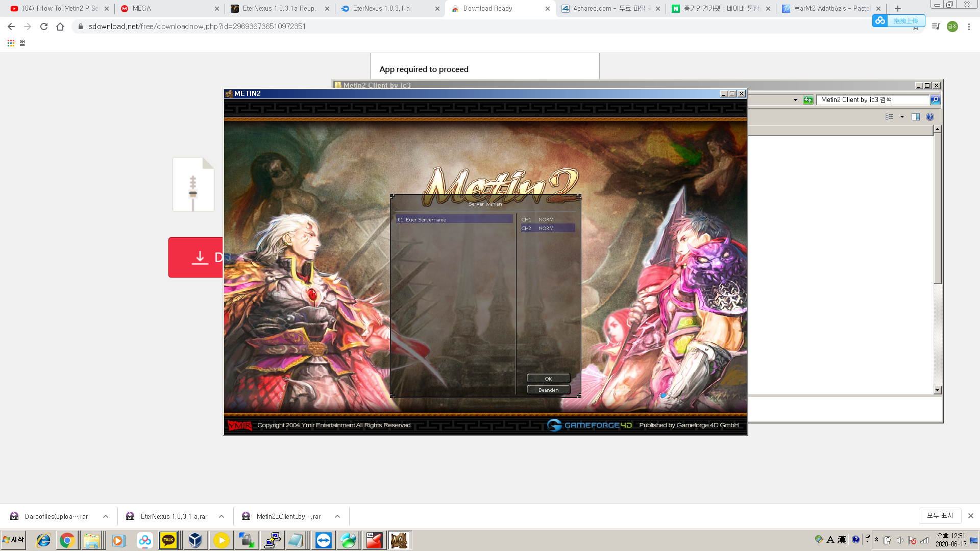Screen dimensions: 980x551
Task: Switch to the YouTube How To Metin2 tab
Action: point(60,9)
